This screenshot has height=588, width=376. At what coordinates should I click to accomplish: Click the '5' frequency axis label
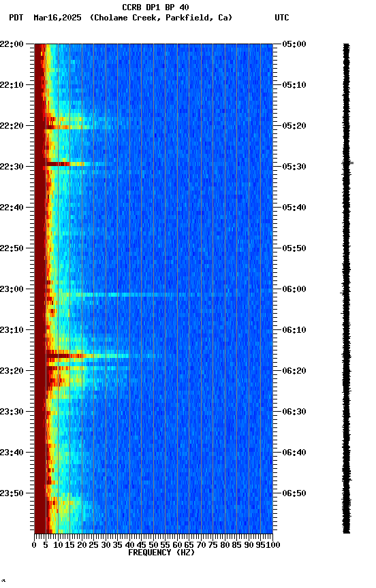click(46, 545)
